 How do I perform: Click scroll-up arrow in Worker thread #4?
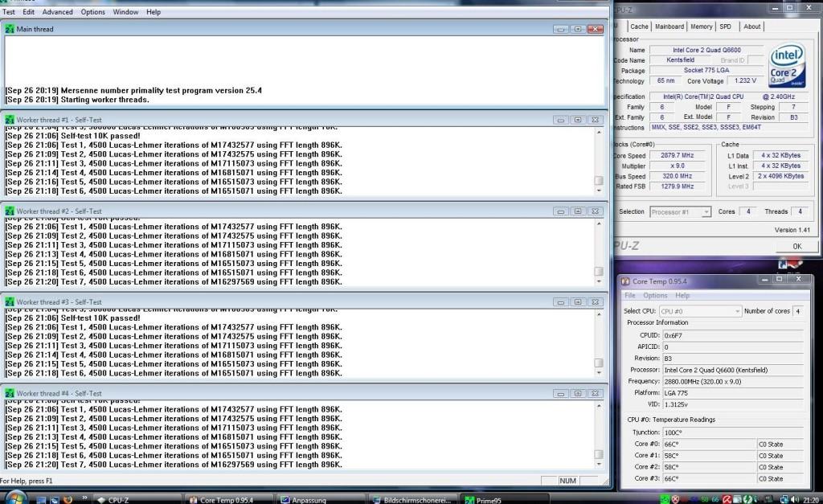click(599, 406)
